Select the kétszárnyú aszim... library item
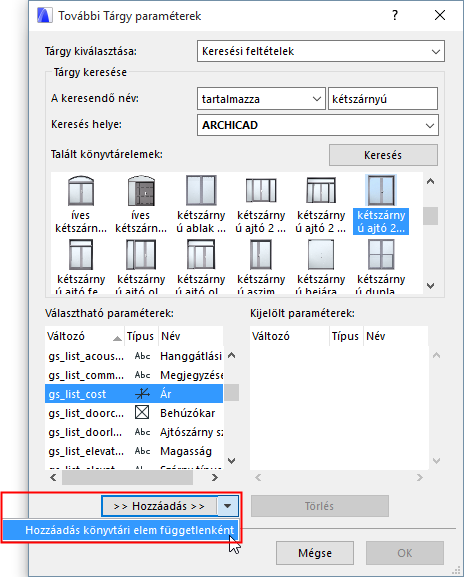Image resolution: width=464 pixels, height=577 pixels. pos(261,266)
